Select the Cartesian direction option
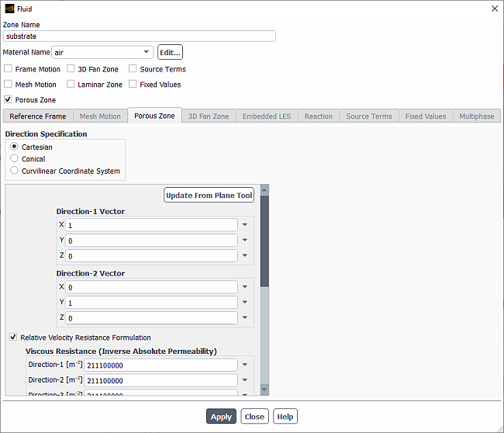This screenshot has width=504, height=433. [14, 147]
